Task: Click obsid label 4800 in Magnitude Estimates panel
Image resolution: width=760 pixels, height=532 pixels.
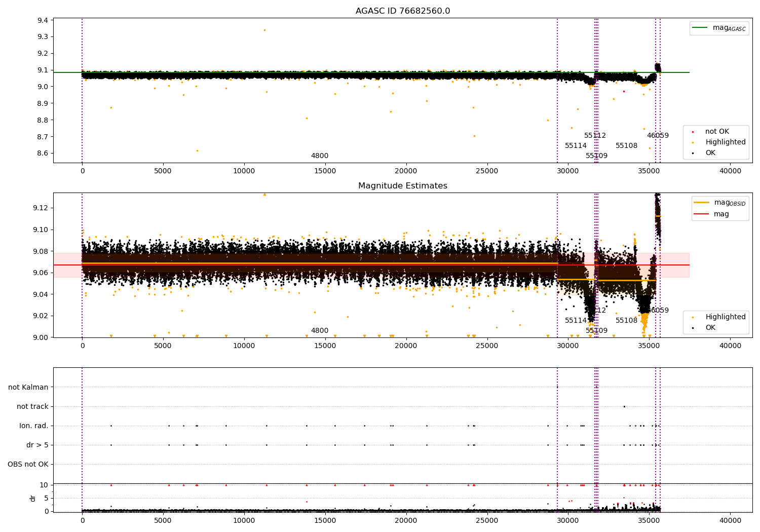Action: [x=320, y=331]
